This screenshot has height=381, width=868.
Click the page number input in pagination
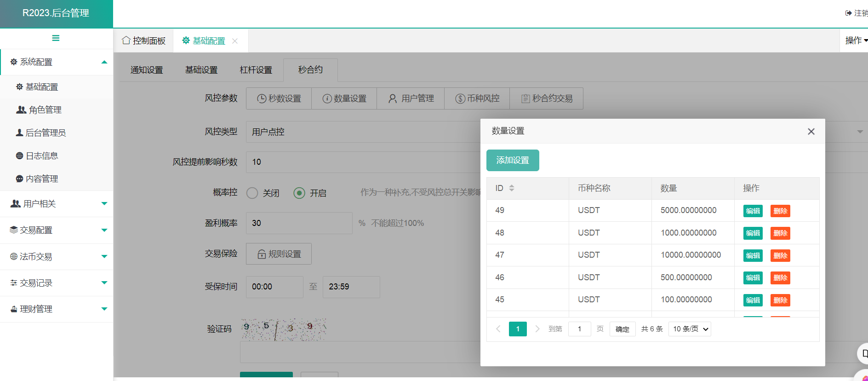coord(579,329)
